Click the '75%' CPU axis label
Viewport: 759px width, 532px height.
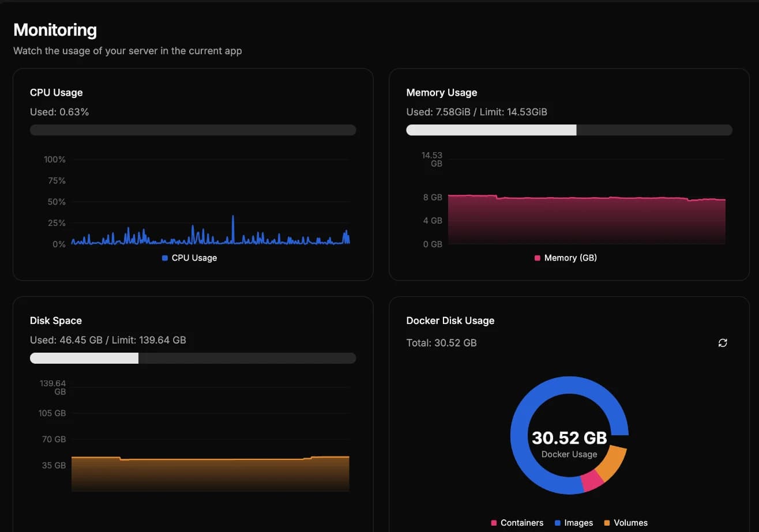click(x=57, y=180)
